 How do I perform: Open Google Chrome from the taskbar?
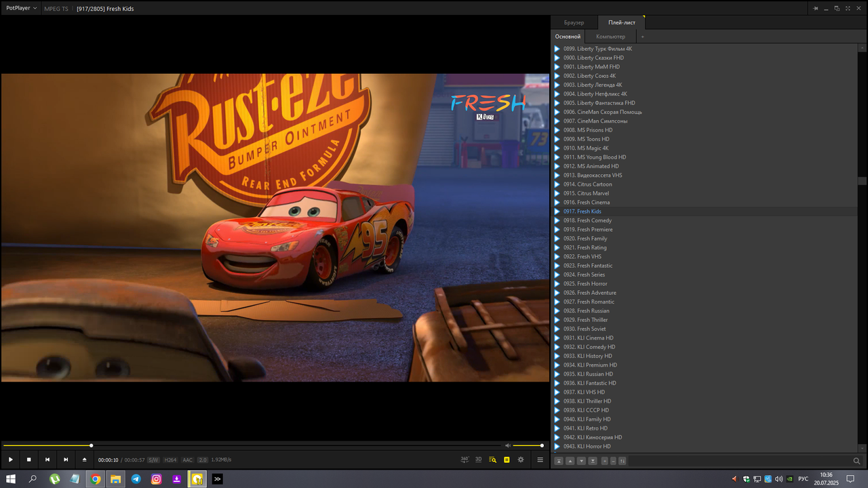point(96,479)
